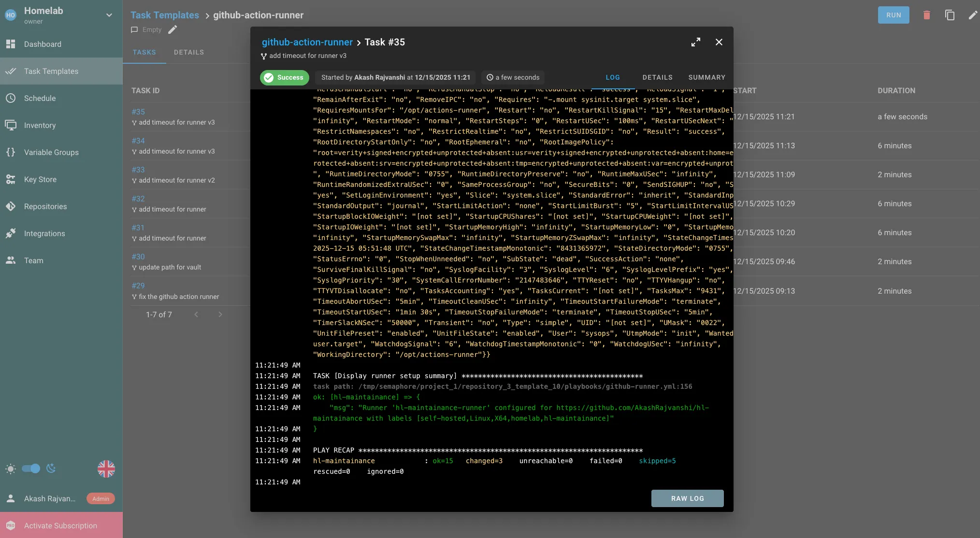Click the copy template icon
This screenshot has width=980, height=538.
tap(950, 15)
